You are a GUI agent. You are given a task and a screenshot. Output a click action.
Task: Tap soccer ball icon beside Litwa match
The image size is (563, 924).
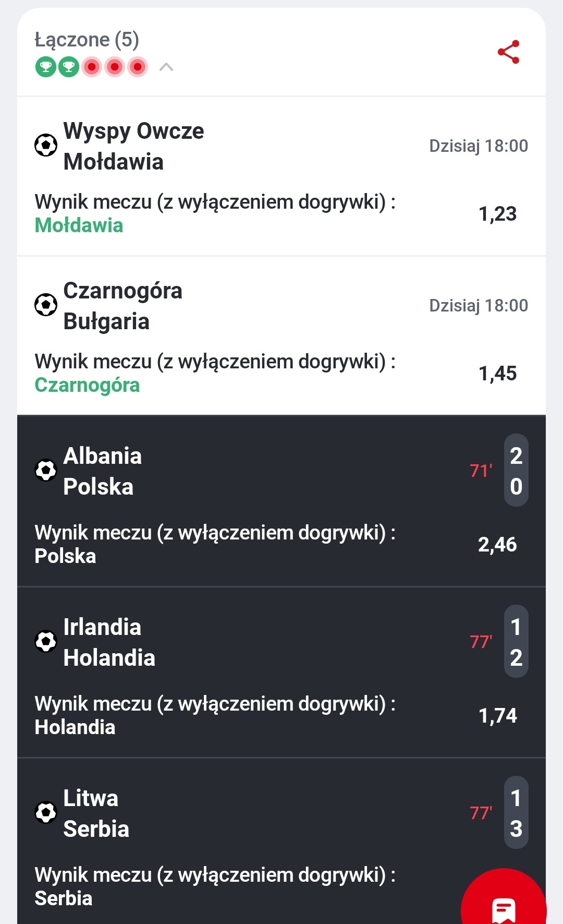pos(46,812)
